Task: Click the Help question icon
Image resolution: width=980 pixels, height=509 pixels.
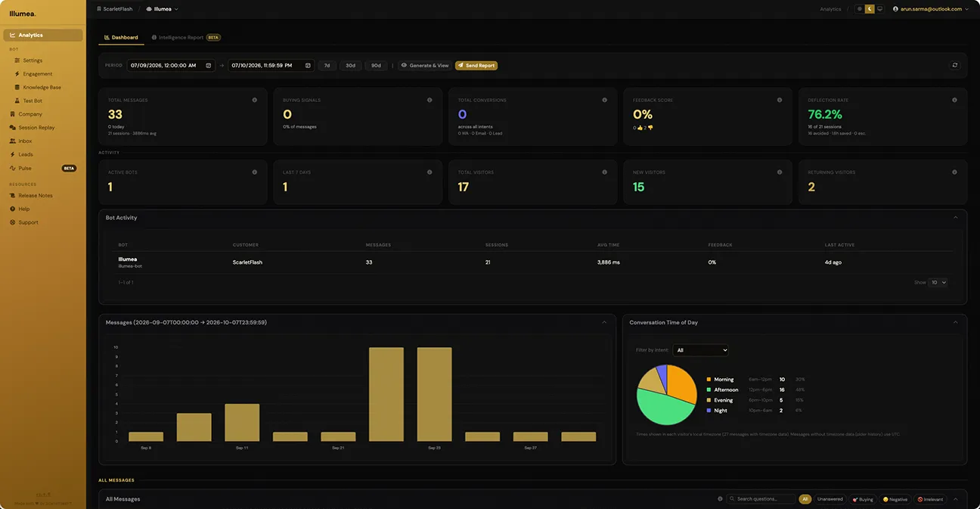Action: pyautogui.click(x=12, y=209)
